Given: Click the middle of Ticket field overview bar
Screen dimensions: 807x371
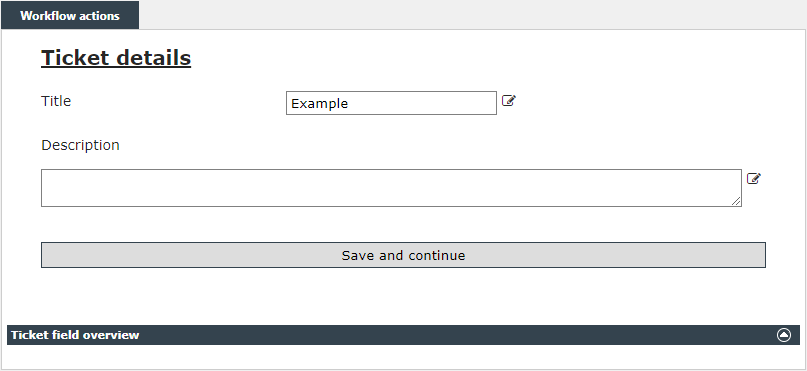Looking at the screenshot, I should pos(404,335).
